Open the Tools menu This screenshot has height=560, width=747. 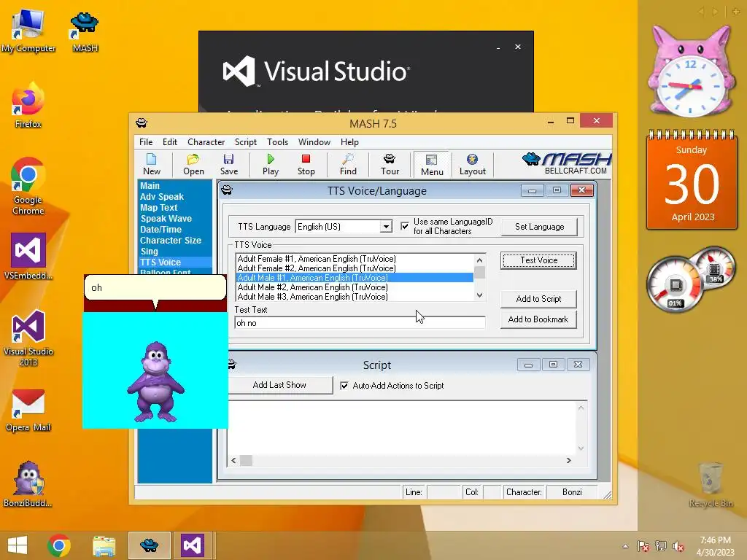click(277, 142)
